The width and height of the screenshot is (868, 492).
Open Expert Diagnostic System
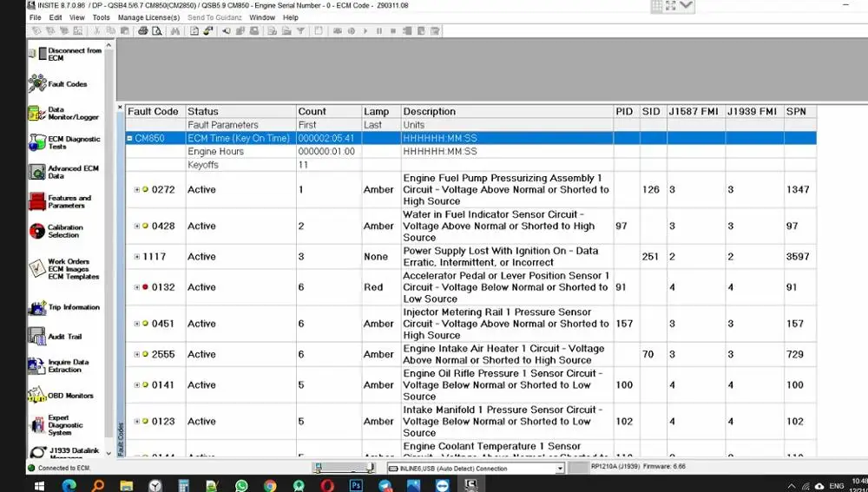point(57,425)
